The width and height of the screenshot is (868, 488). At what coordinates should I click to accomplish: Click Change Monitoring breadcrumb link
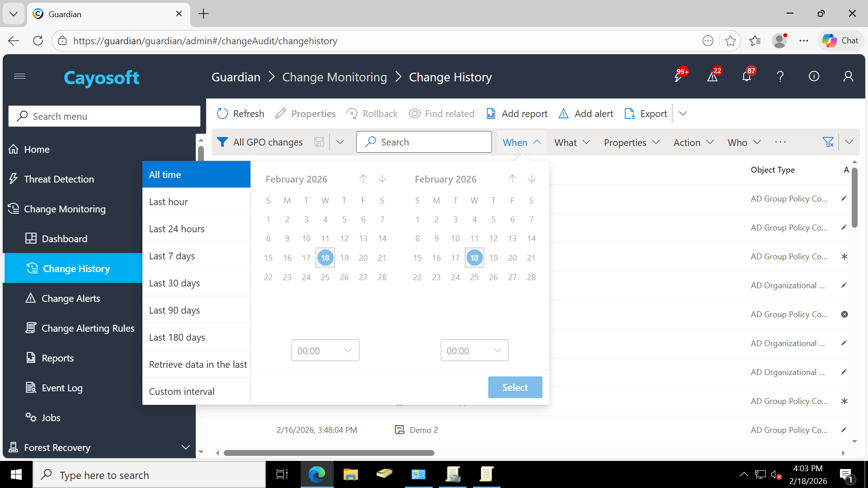tap(335, 77)
